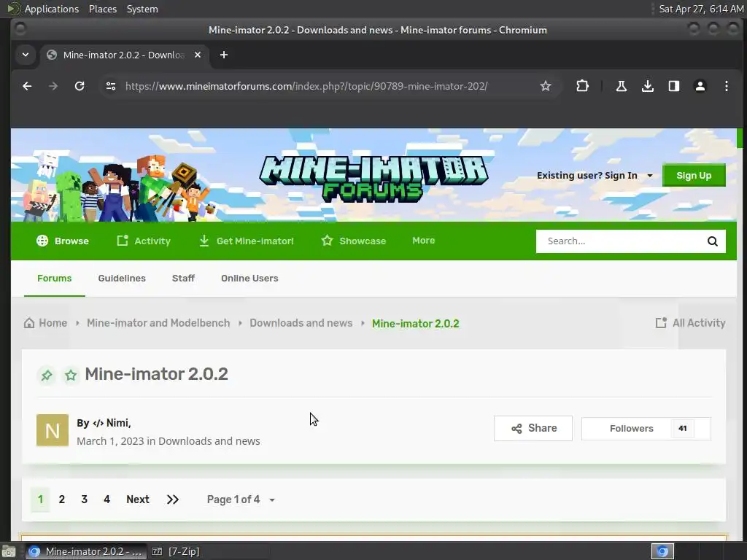This screenshot has height=560, width=747.
Task: Open the profile avatar icon
Action: [x=700, y=86]
